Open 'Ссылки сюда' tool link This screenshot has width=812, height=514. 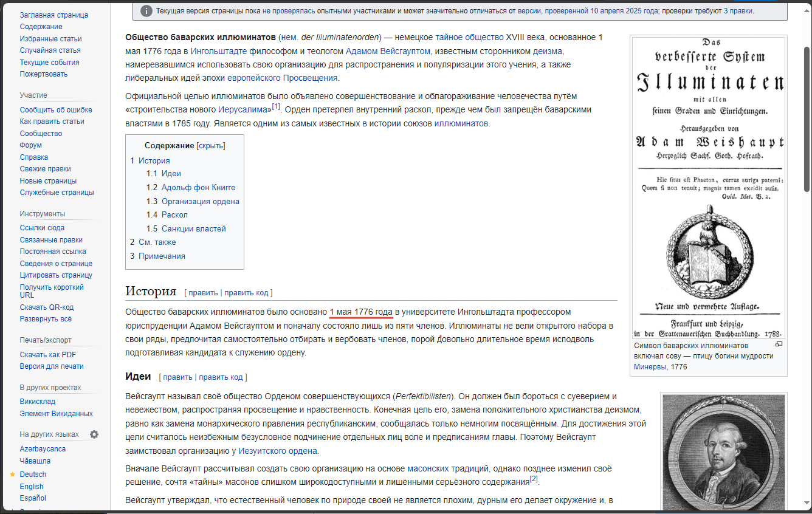(42, 228)
